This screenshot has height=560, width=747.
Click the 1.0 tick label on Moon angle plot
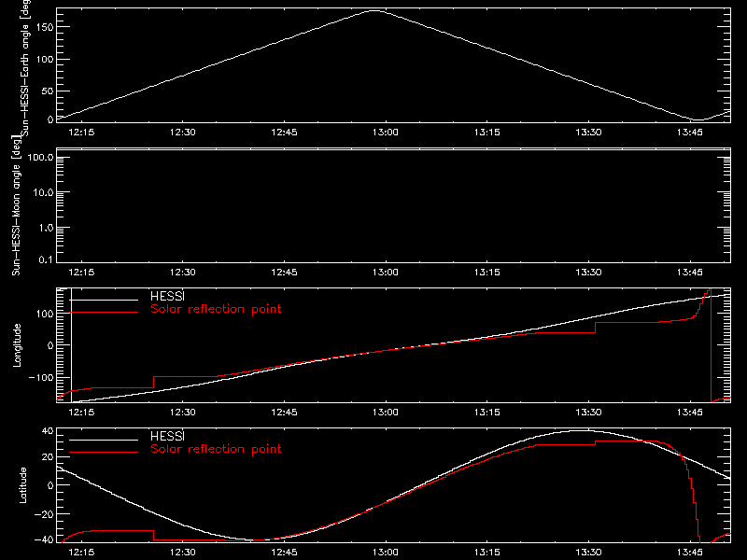(46, 228)
